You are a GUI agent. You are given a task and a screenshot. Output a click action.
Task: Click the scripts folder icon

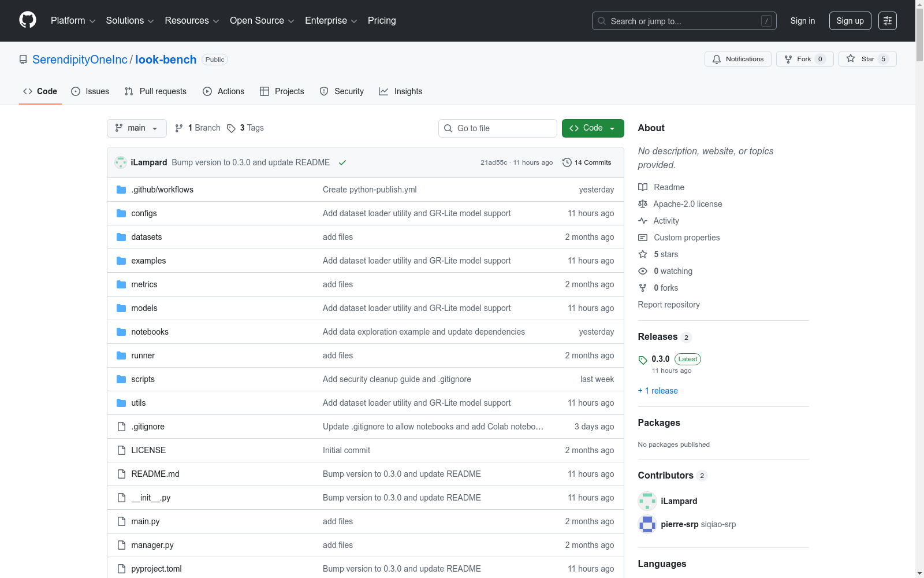121,379
